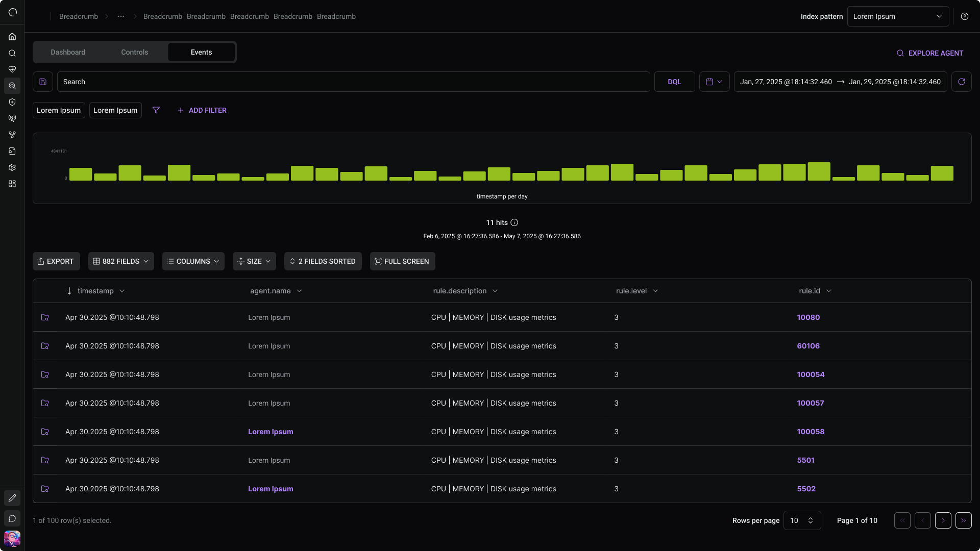
Task: Toggle timestamp sort direction arrow
Action: click(x=69, y=291)
